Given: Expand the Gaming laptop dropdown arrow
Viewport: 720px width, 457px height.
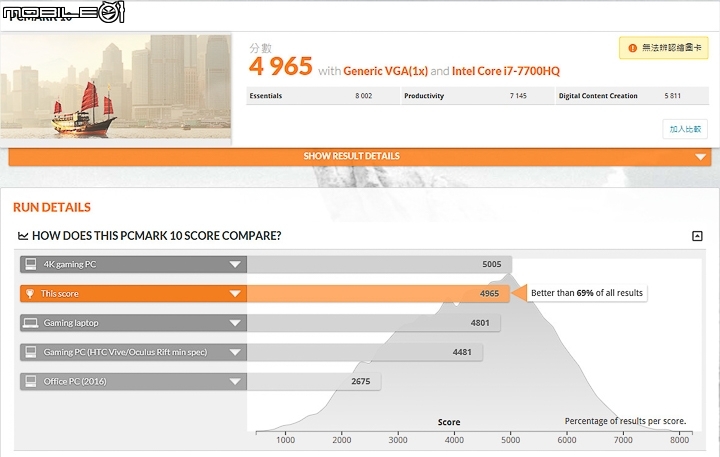Looking at the screenshot, I should click(235, 323).
